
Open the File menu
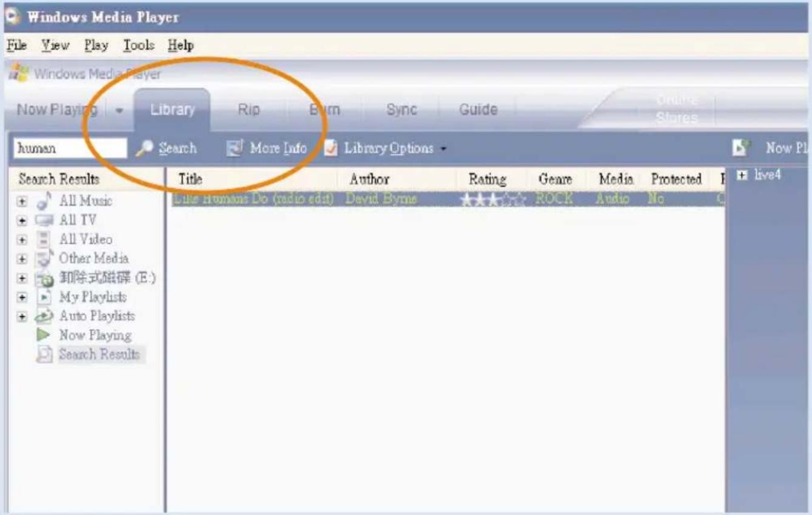click(x=16, y=46)
